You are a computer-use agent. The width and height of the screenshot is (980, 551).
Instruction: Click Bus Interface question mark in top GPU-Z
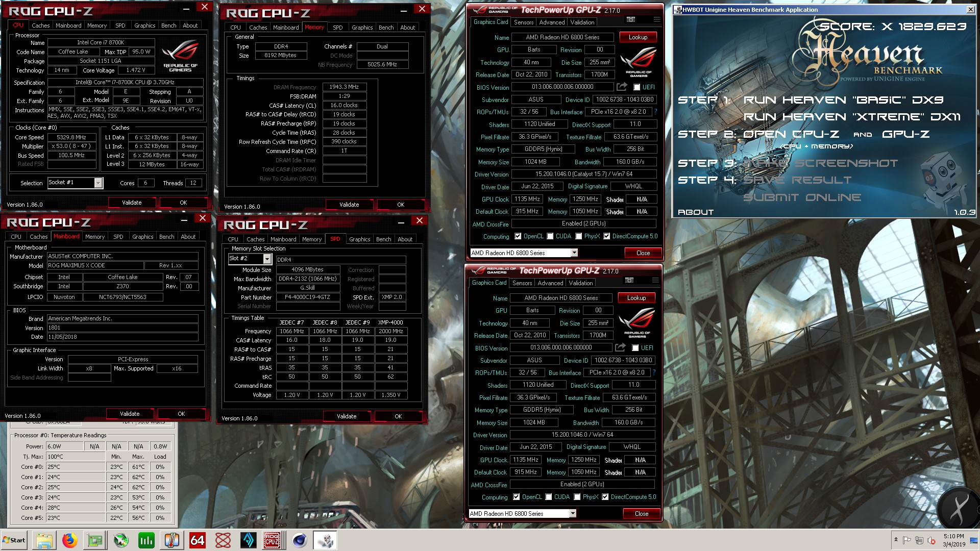(655, 112)
